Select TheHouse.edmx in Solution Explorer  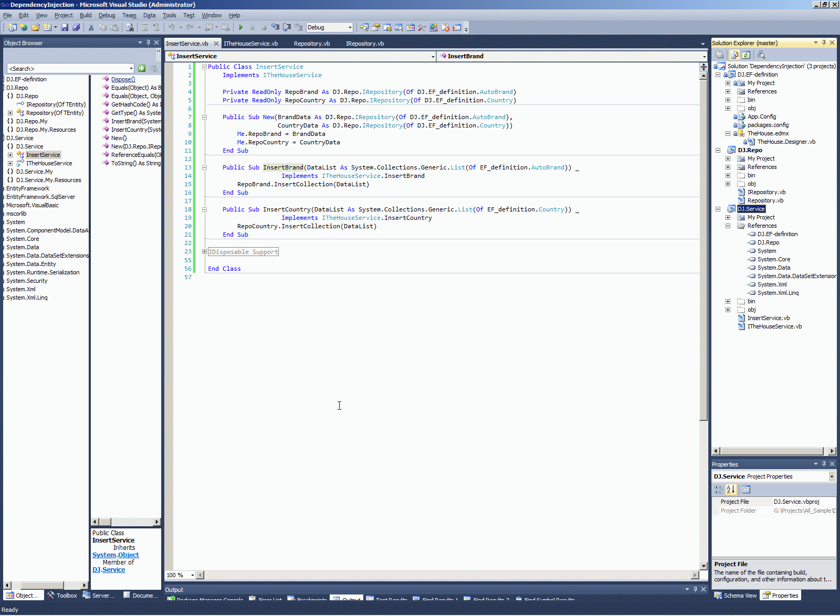[768, 133]
